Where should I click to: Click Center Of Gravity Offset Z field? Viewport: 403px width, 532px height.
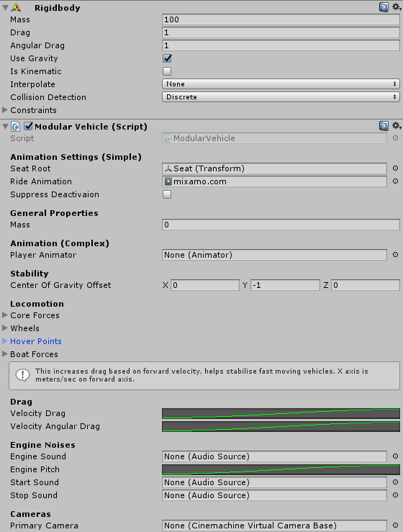pos(366,285)
